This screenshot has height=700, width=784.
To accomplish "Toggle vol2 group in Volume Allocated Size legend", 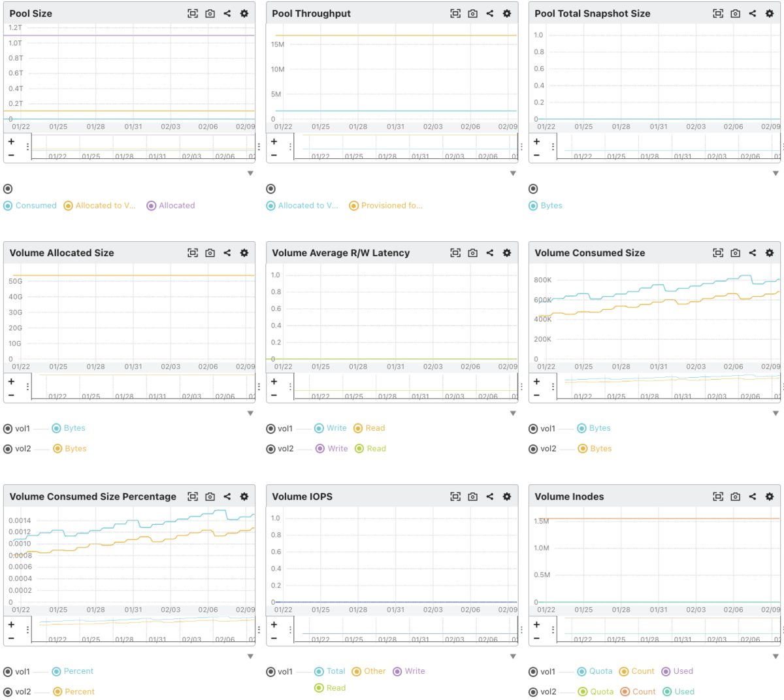I will [x=18, y=449].
